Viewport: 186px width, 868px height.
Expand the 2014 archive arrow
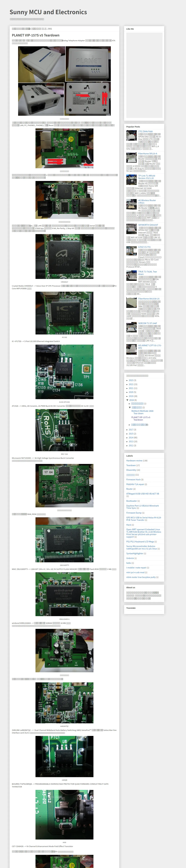[127, 438]
